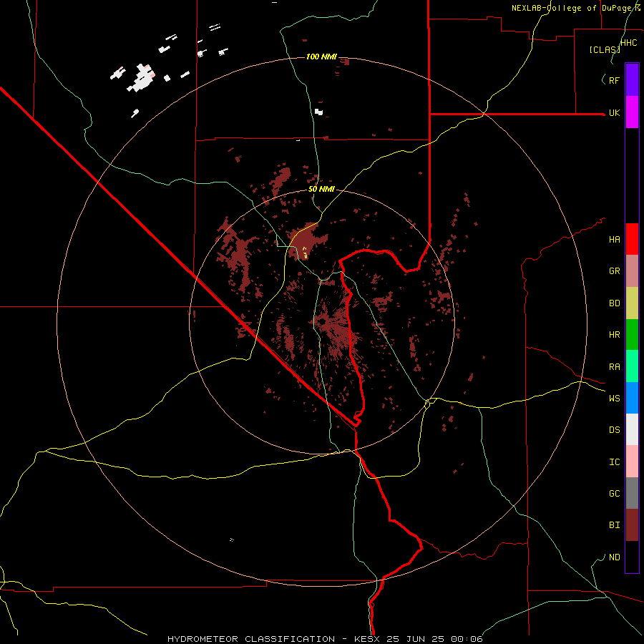This screenshot has width=644, height=644.
Task: Click the WS blue legend swatch
Action: tap(632, 398)
